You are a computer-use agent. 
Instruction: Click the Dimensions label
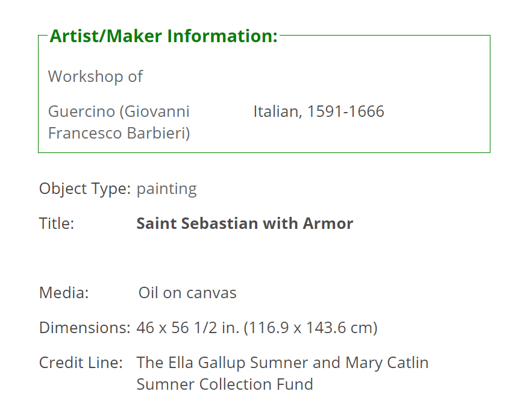[85, 328]
